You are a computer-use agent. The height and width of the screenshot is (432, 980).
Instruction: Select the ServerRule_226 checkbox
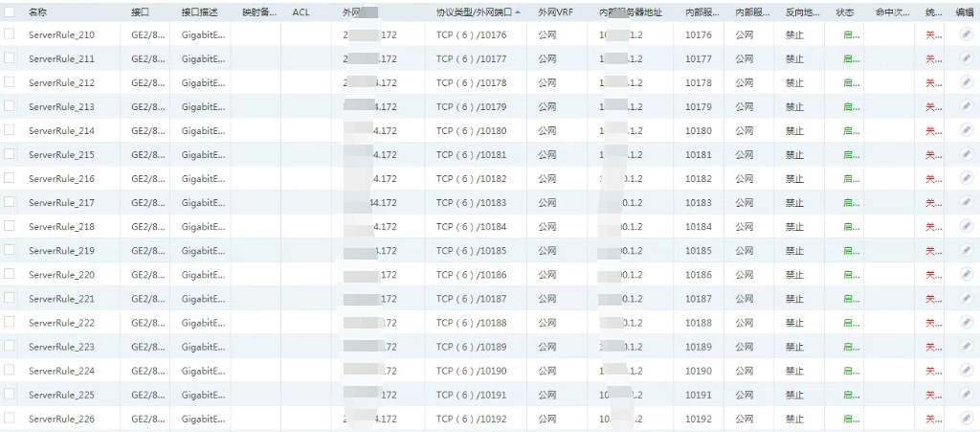[x=10, y=418]
